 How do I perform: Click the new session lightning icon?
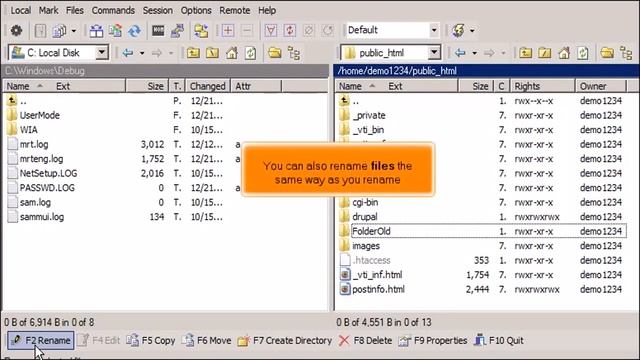pyautogui.click(x=458, y=31)
